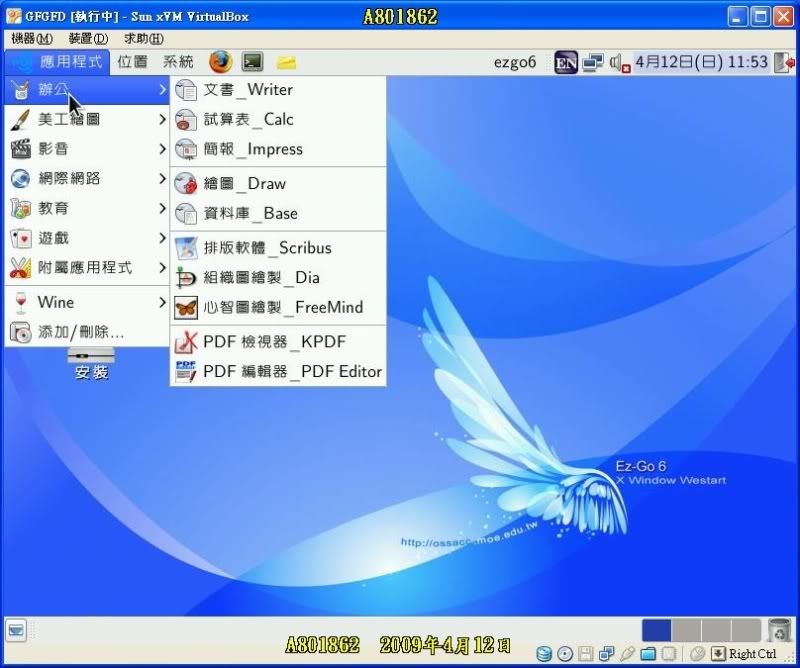Launch 繪圖_Draw
This screenshot has height=668, width=800.
coord(278,184)
